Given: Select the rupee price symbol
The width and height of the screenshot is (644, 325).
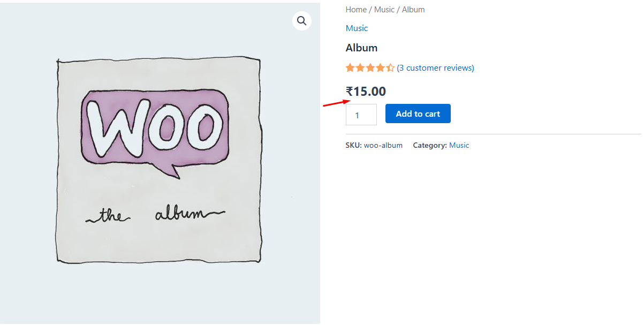Looking at the screenshot, I should pos(349,91).
